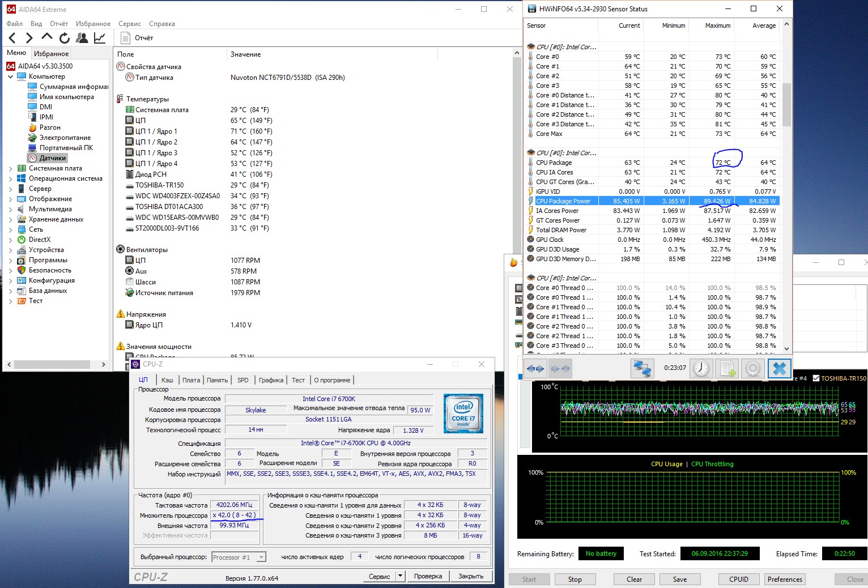
Task: Collapse the Компьютер tree node
Action: point(10,76)
